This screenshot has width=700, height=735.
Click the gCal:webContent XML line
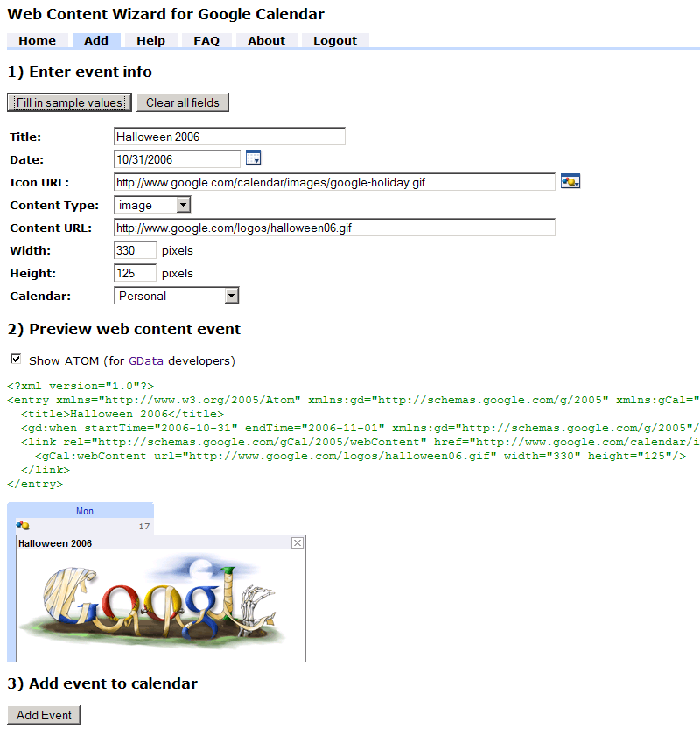[360, 456]
